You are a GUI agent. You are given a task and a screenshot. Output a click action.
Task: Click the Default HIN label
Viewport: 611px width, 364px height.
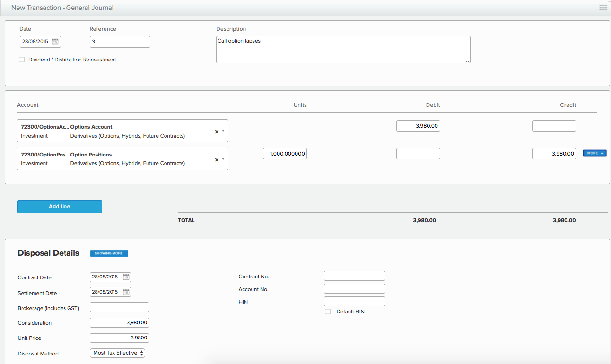point(350,312)
